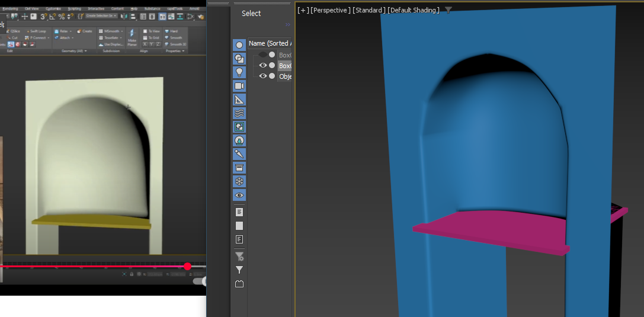Toggle display of lights filter (lightbulb)
The image size is (644, 317).
(239, 72)
